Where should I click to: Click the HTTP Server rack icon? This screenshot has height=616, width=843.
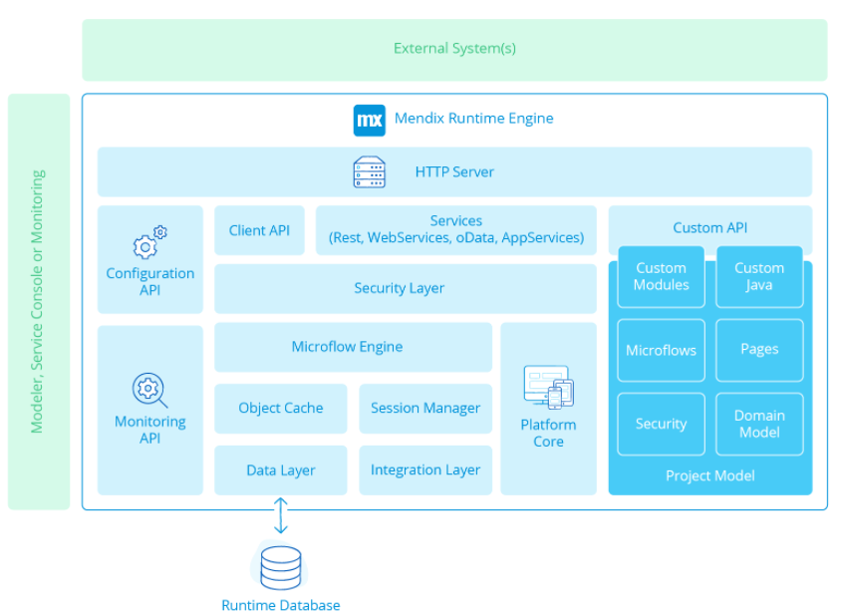tap(369, 172)
